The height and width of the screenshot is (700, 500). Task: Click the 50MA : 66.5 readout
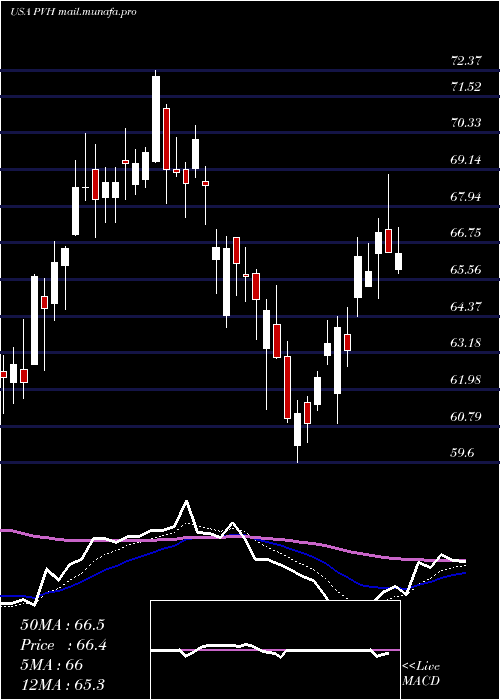62,625
